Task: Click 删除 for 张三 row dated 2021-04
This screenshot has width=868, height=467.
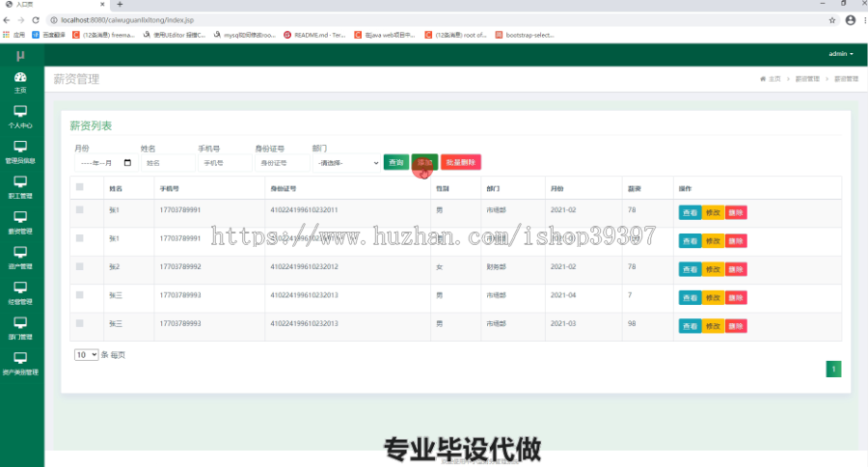Action: point(736,298)
